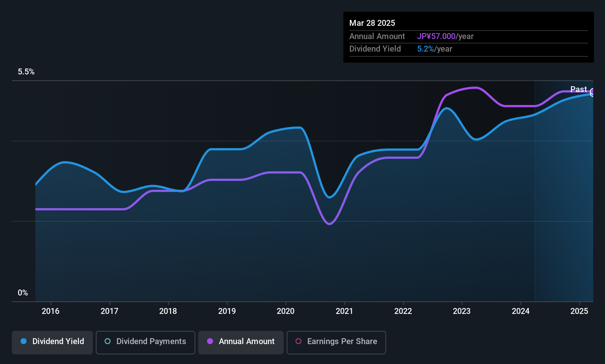The height and width of the screenshot is (364, 605).
Task: Click the 2025 year label
Action: 579,311
